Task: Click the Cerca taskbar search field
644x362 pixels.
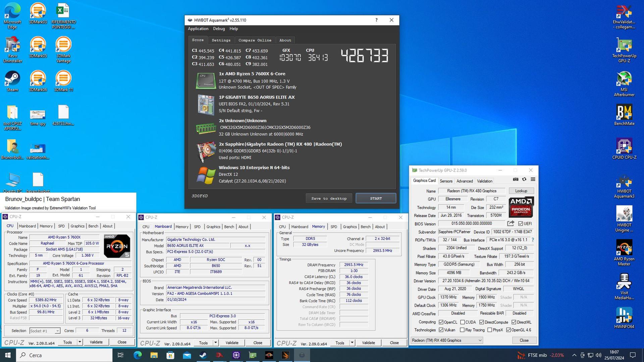Action: tap(64, 355)
